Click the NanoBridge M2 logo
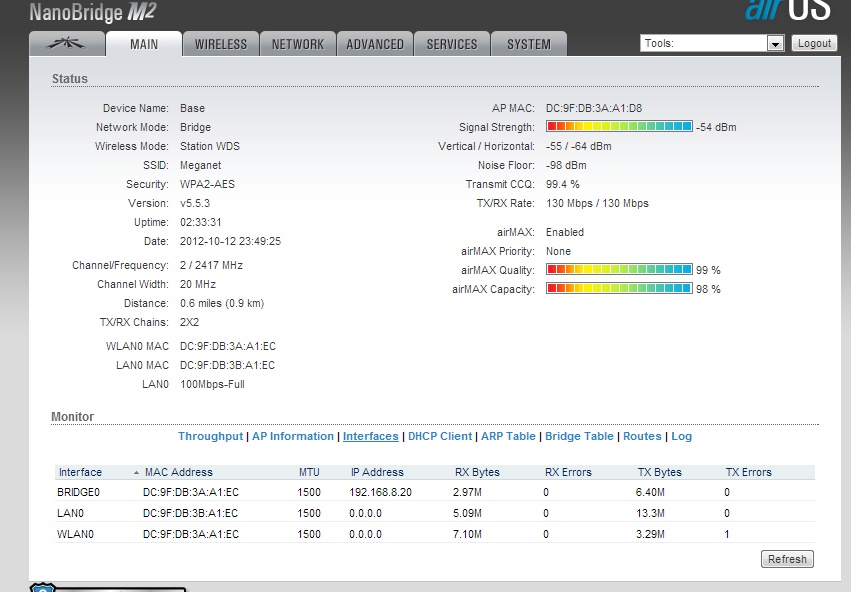851x592 pixels. tap(92, 13)
